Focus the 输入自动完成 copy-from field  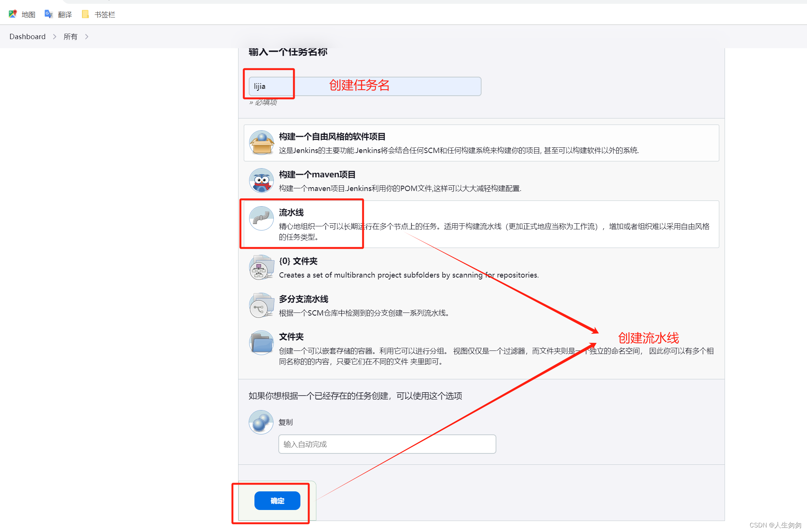pyautogui.click(x=387, y=444)
